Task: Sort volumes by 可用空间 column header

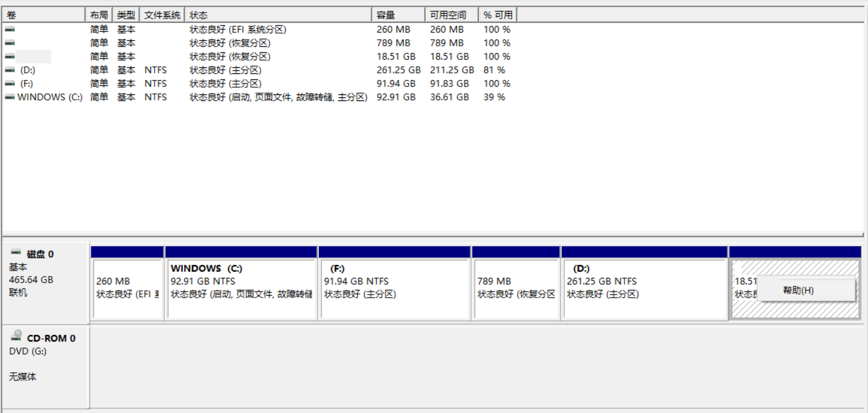Action: (x=451, y=14)
